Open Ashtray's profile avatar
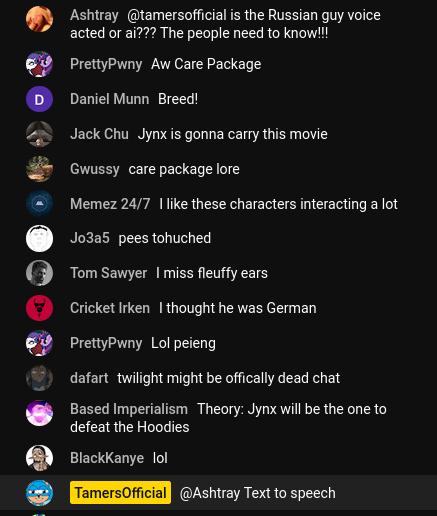 (x=39, y=19)
